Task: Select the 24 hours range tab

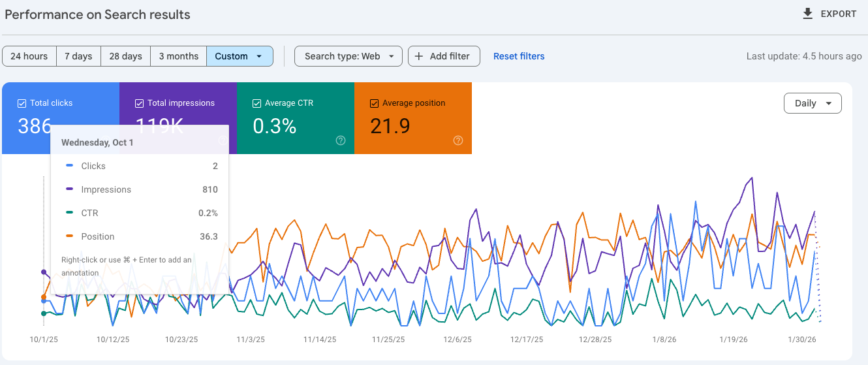Action: [x=29, y=56]
